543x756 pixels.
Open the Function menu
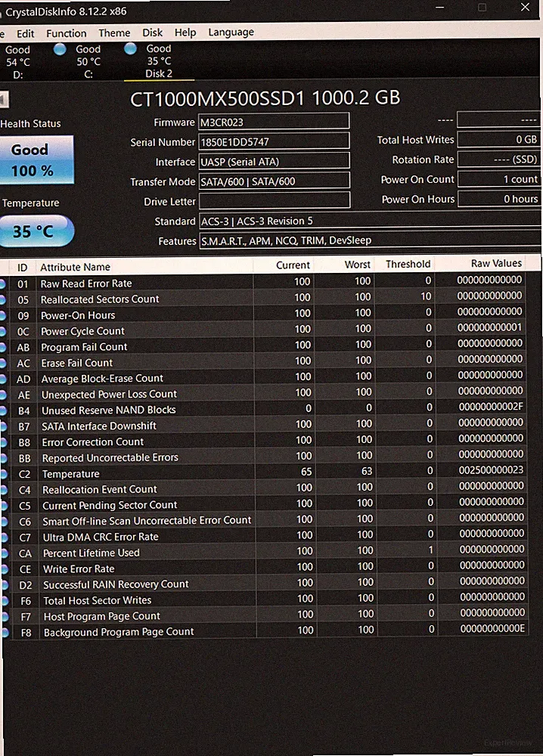coord(66,33)
